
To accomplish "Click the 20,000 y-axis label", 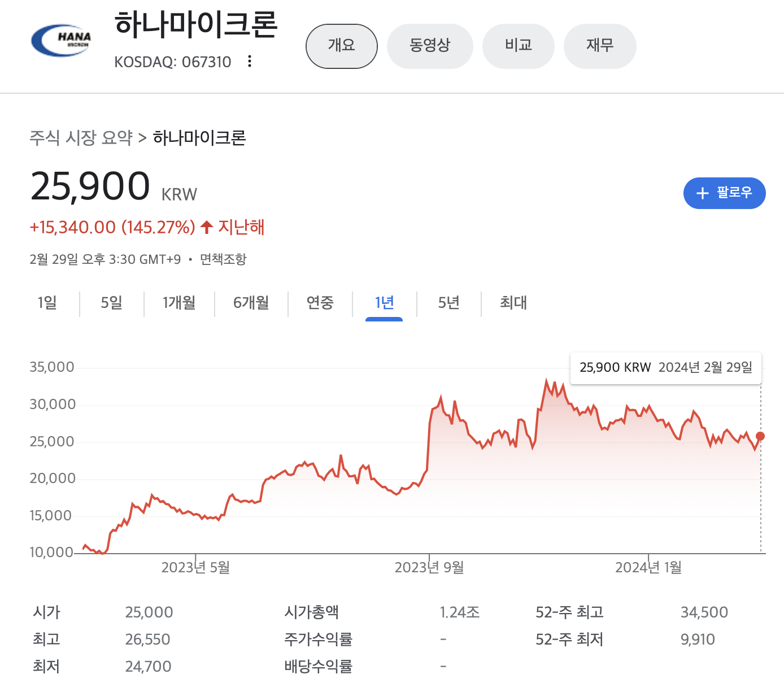I will 53,479.
